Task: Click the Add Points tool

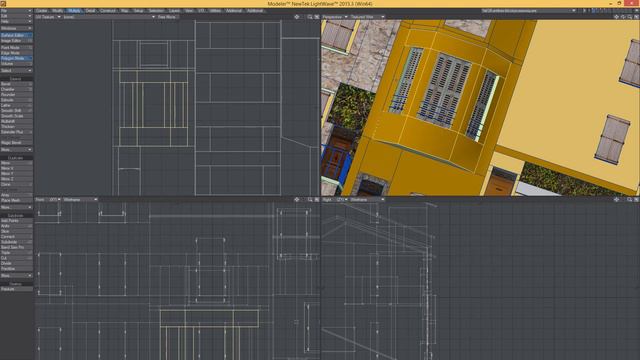Action: click(x=16, y=221)
